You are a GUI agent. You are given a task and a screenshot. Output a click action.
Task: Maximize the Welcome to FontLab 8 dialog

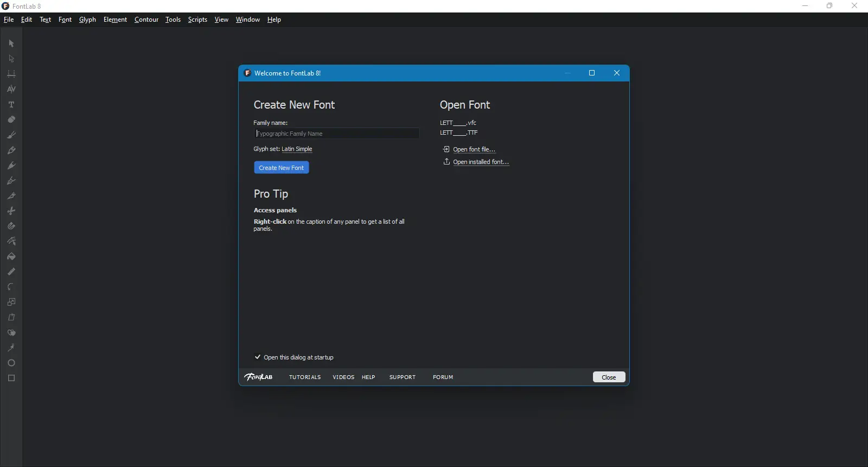click(x=592, y=73)
